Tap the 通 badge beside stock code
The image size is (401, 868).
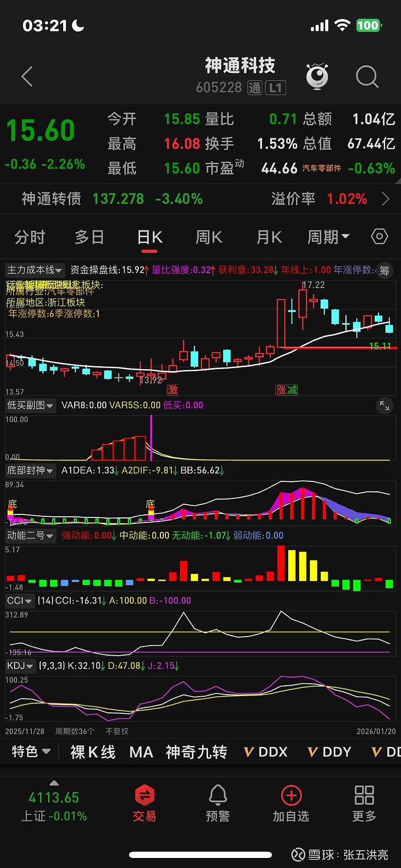pyautogui.click(x=255, y=88)
